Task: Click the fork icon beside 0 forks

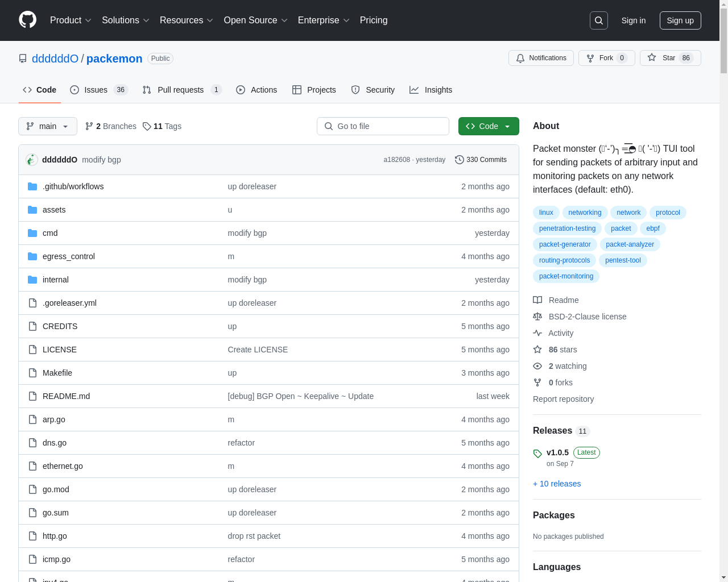Action: 537,383
